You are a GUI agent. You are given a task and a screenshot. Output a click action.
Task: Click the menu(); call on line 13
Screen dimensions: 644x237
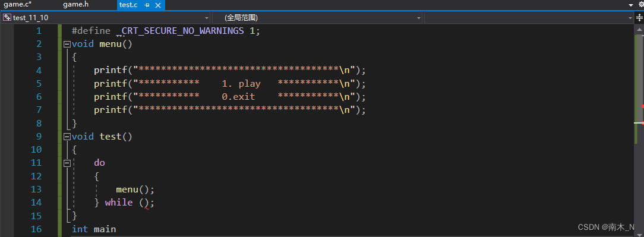[135, 189]
